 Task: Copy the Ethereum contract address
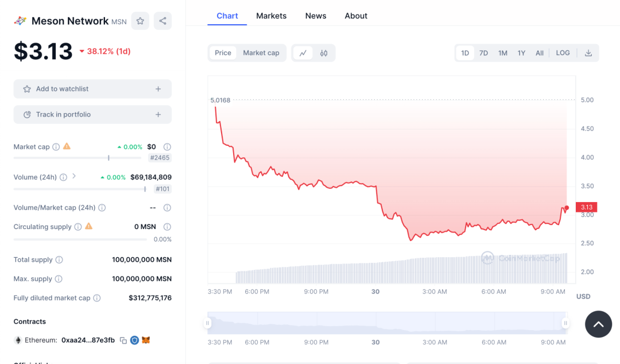click(x=123, y=340)
